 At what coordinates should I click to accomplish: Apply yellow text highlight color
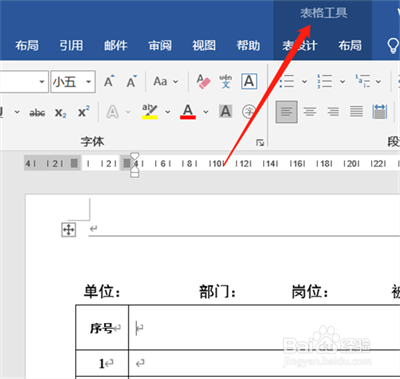pyautogui.click(x=150, y=111)
